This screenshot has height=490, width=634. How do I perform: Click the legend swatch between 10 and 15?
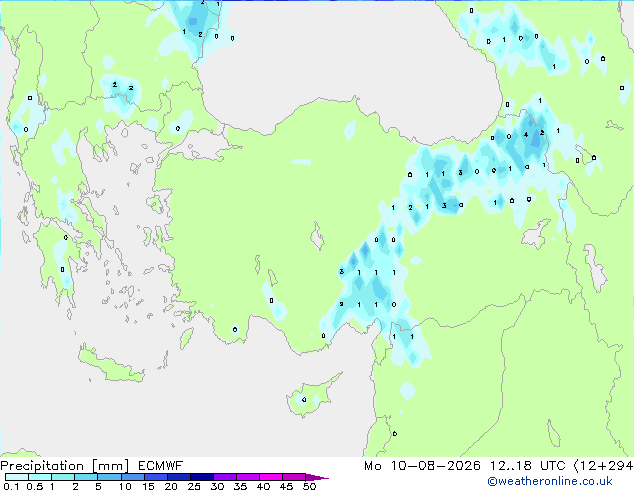point(132,477)
